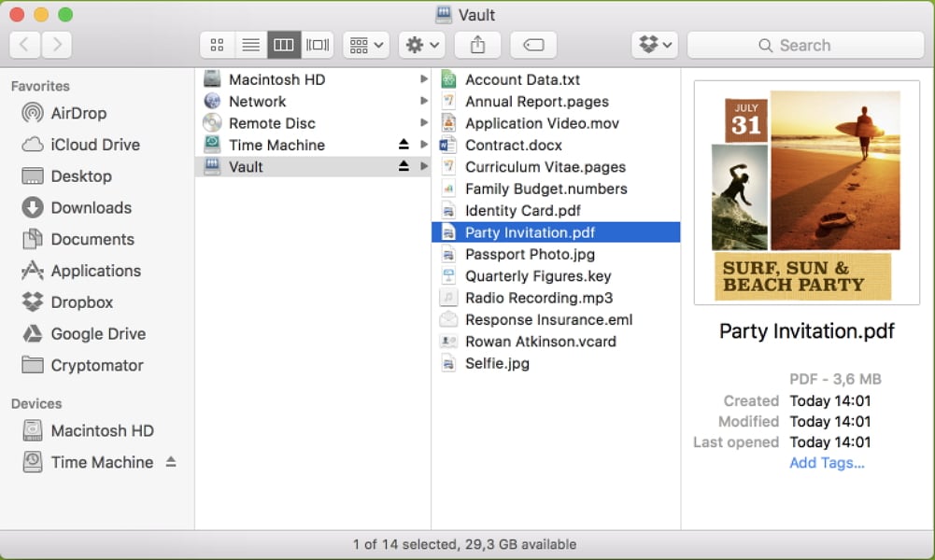
Task: Open AirDrop from the sidebar
Action: pyautogui.click(x=78, y=113)
